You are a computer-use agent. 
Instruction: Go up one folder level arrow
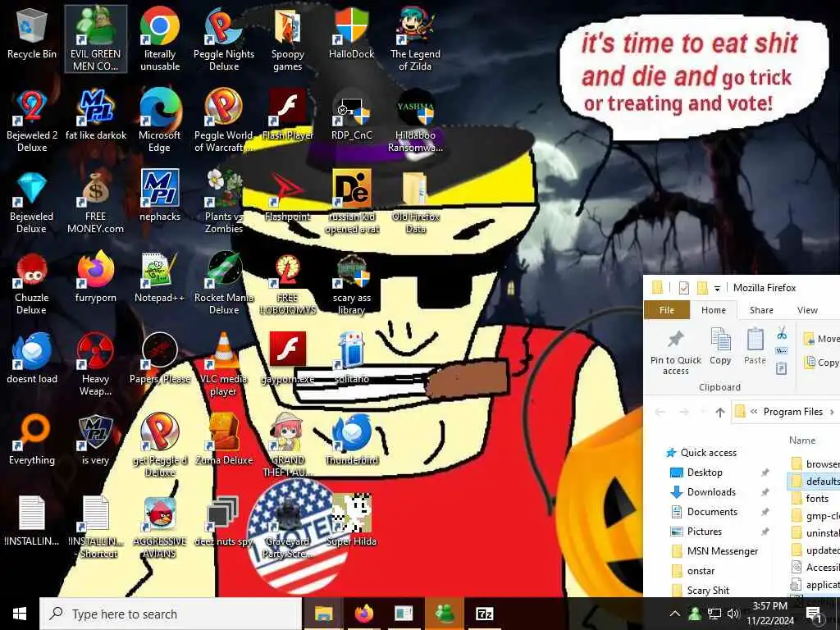click(720, 412)
